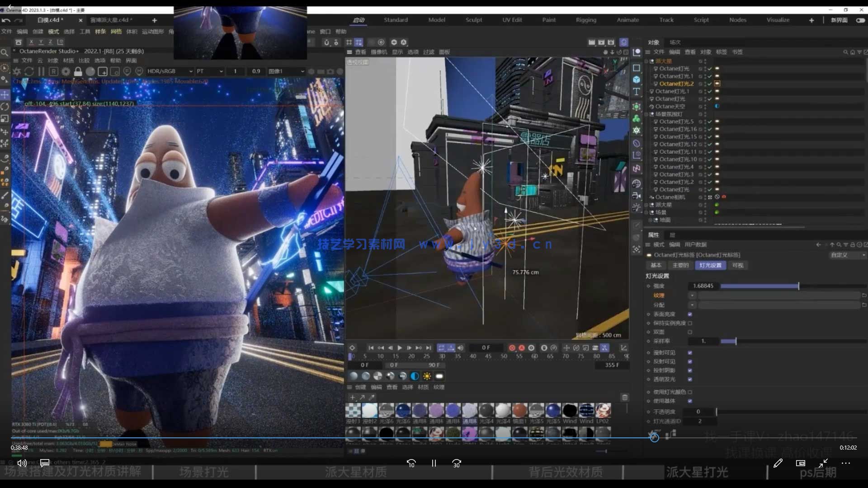Select the cube primitive tool icon

point(637,80)
